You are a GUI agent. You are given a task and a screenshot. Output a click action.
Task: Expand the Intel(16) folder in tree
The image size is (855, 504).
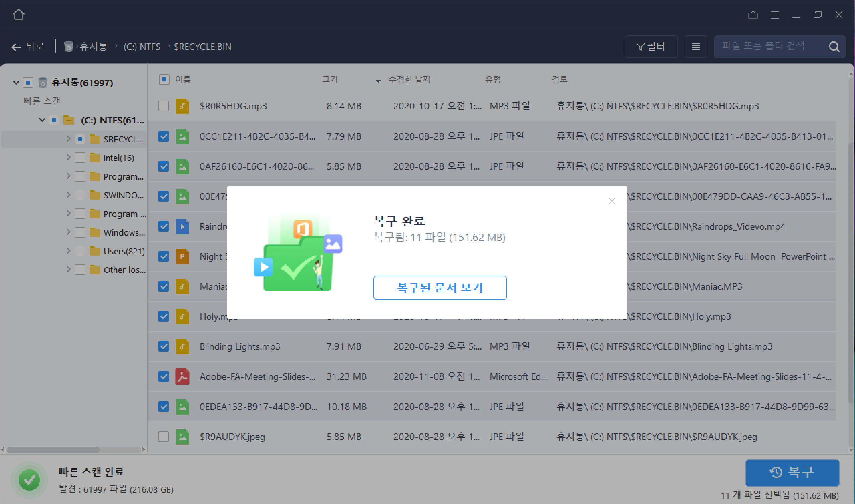pos(68,157)
